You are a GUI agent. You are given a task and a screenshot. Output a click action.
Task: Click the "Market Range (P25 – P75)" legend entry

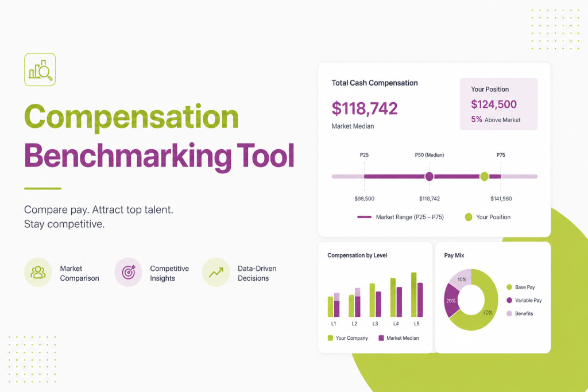(400, 217)
